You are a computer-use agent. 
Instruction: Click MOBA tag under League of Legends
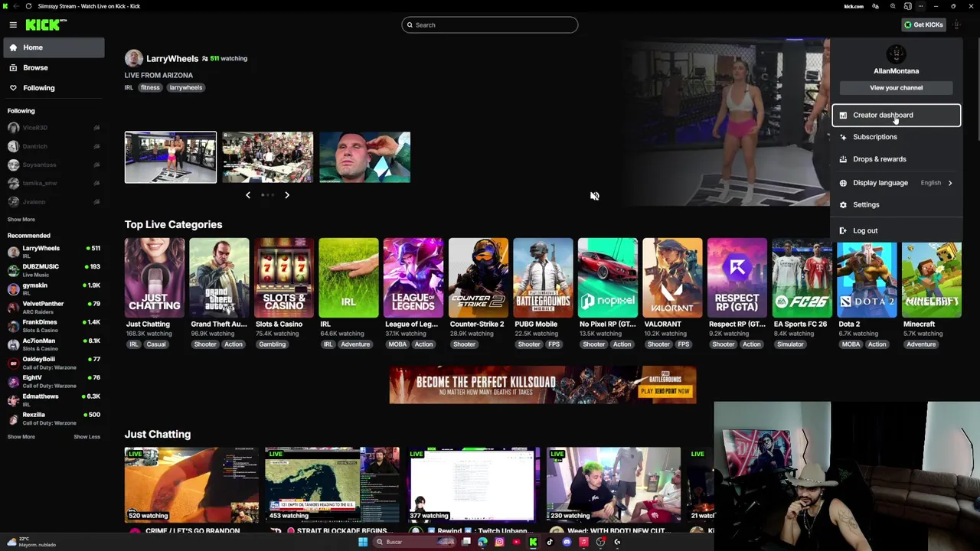point(398,344)
